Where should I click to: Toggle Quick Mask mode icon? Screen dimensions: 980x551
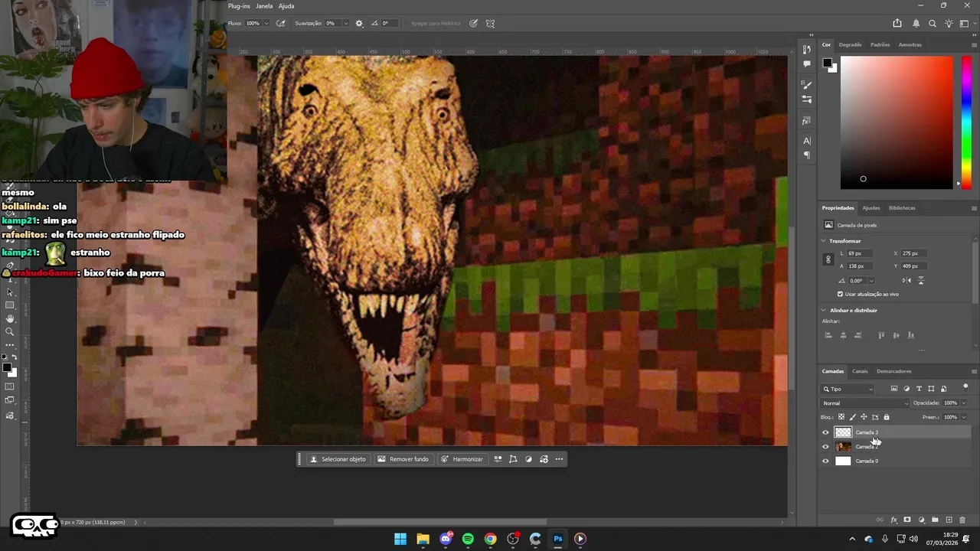[x=10, y=386]
